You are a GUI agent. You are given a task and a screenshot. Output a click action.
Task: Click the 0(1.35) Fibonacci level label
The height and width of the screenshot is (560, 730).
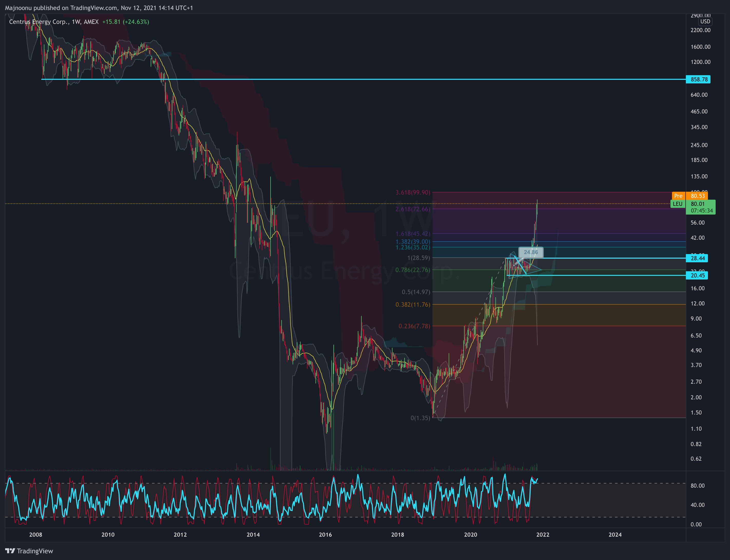coord(420,418)
